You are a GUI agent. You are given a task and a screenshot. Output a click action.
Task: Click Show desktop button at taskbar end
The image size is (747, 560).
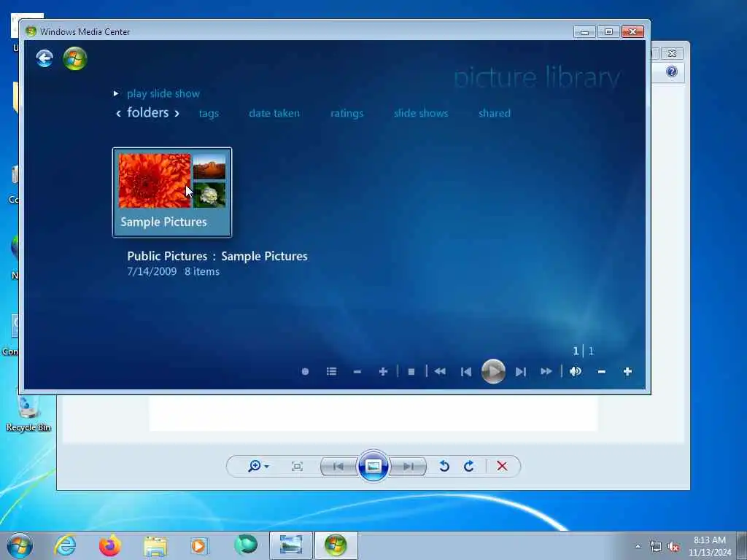coord(742,545)
